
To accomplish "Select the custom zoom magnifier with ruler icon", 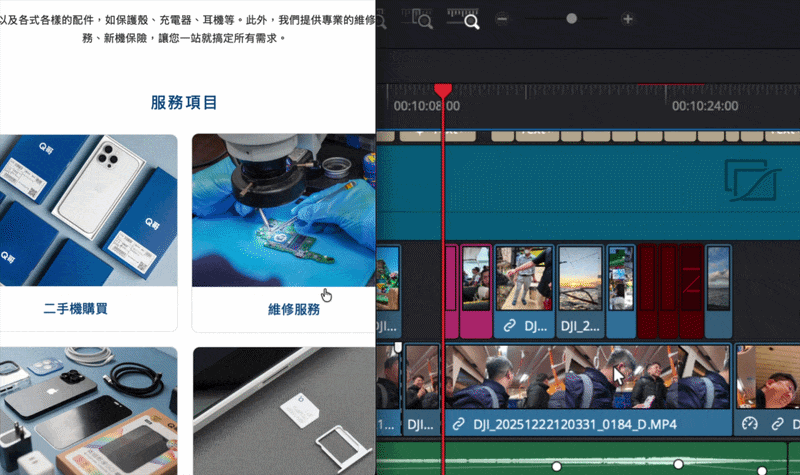I will coord(463,18).
